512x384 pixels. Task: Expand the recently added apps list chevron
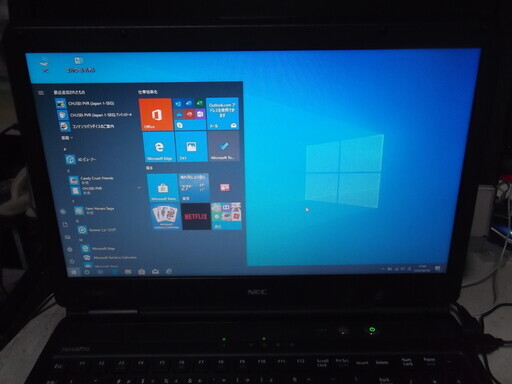(67, 137)
